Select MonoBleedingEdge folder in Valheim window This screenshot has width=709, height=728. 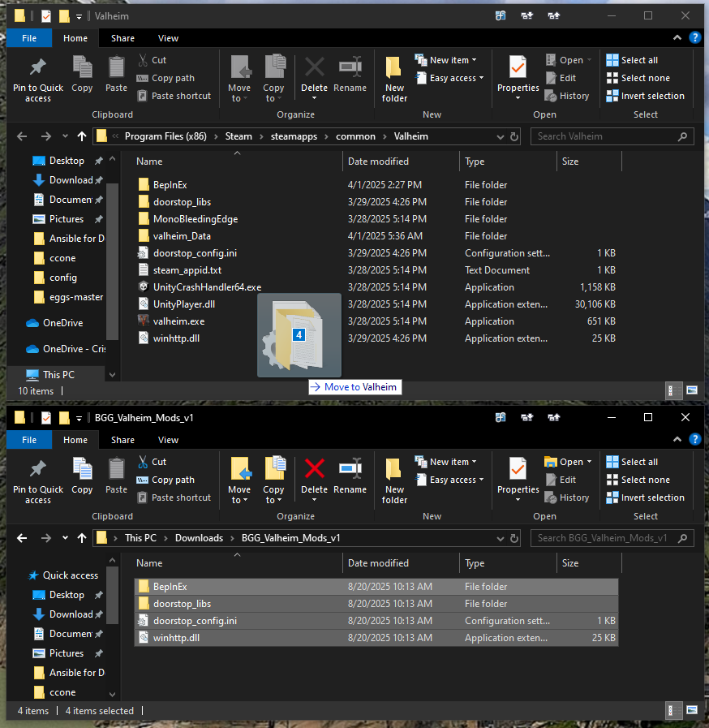[x=196, y=219]
